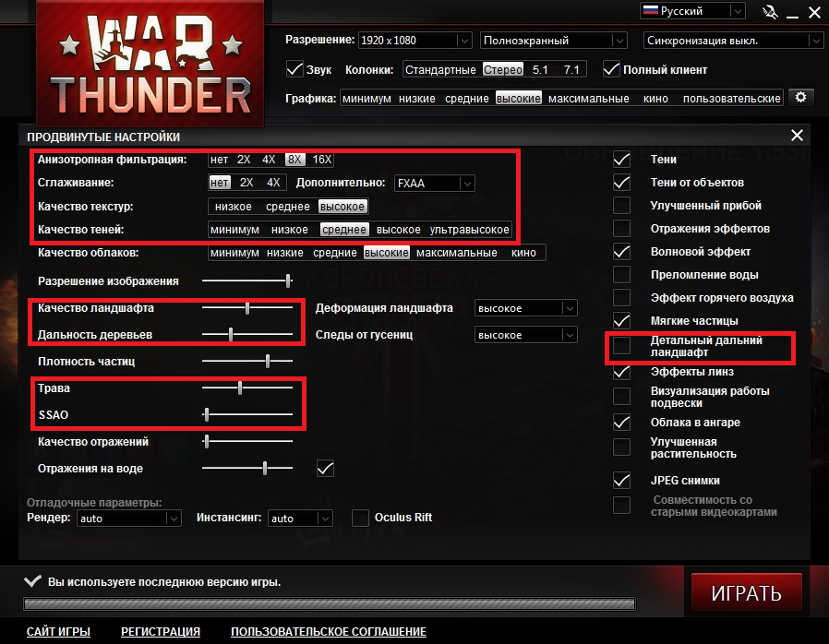The width and height of the screenshot is (829, 644).
Task: Select 5.1 speaker configuration
Action: tap(540, 70)
